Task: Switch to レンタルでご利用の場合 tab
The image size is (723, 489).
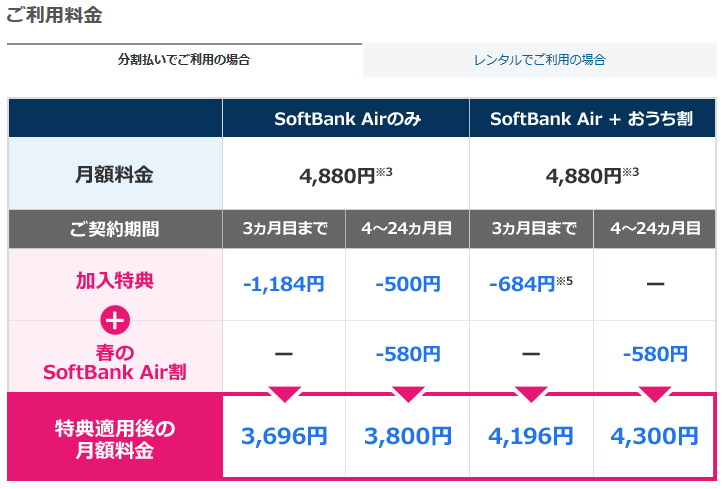Action: pos(539,59)
